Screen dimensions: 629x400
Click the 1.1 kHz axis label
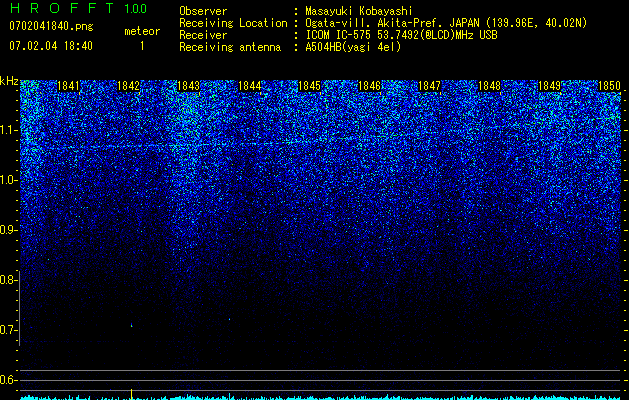tap(9, 130)
